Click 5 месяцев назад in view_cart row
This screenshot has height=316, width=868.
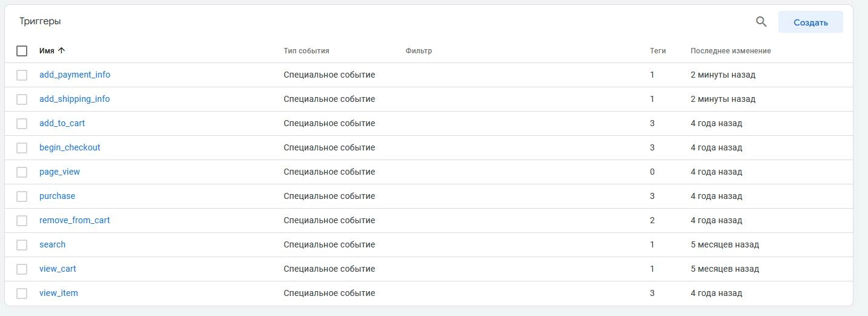click(x=724, y=269)
